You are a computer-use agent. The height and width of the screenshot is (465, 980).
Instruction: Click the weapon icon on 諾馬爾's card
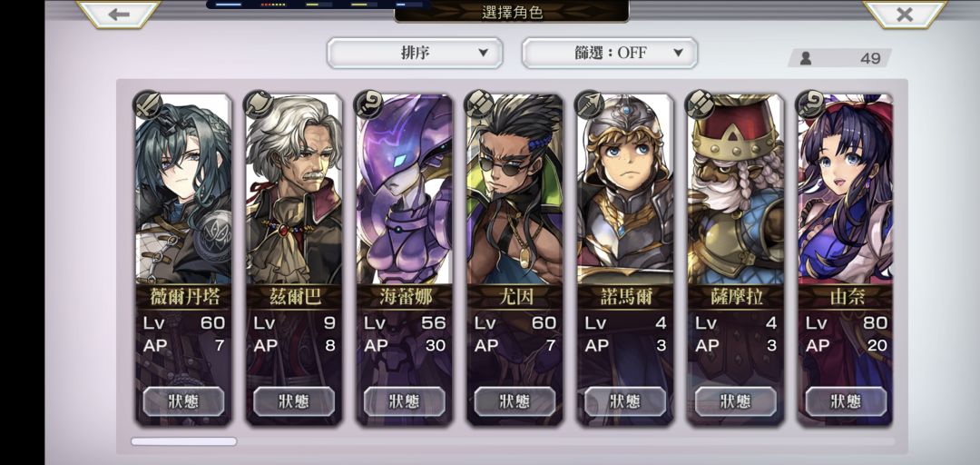(590, 104)
